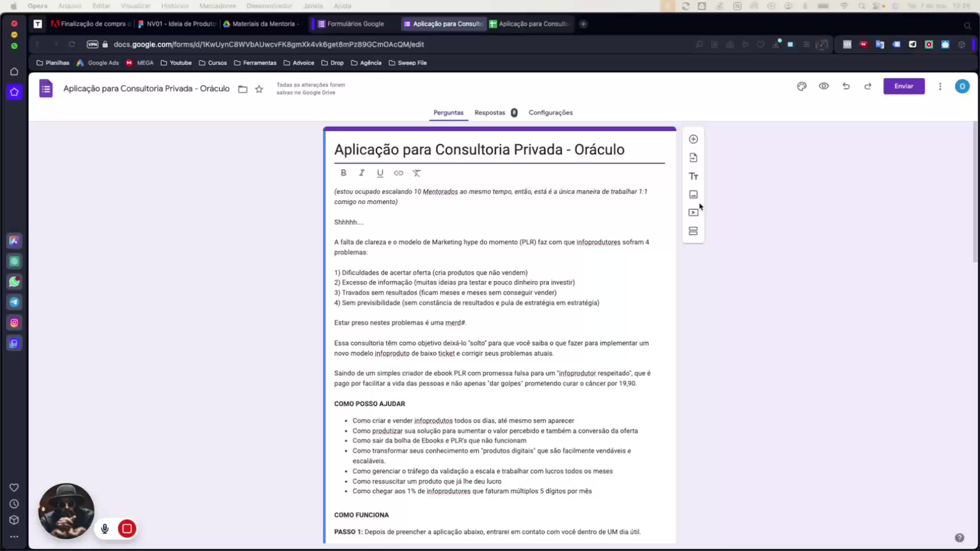
Task: Click the Enviar button
Action: (903, 86)
